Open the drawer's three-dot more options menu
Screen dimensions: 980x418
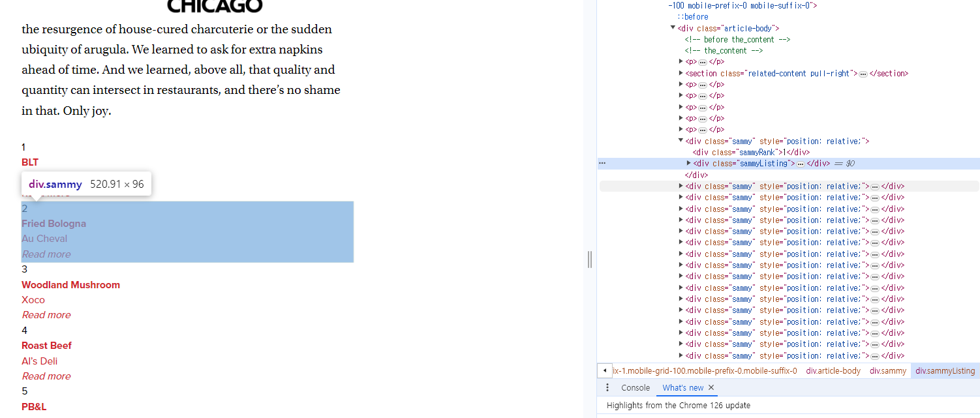coord(607,387)
